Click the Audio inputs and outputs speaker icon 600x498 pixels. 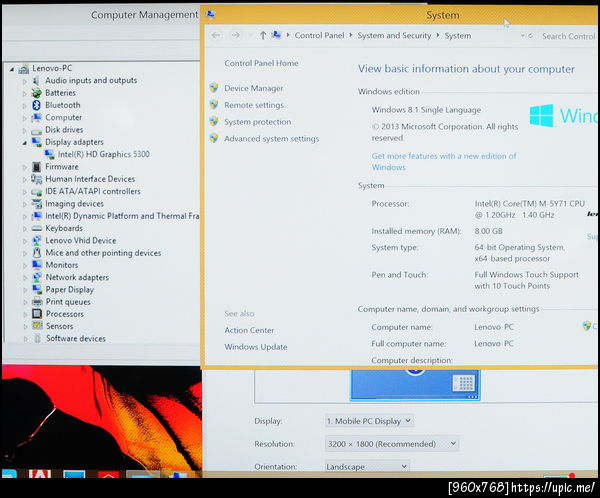click(36, 80)
